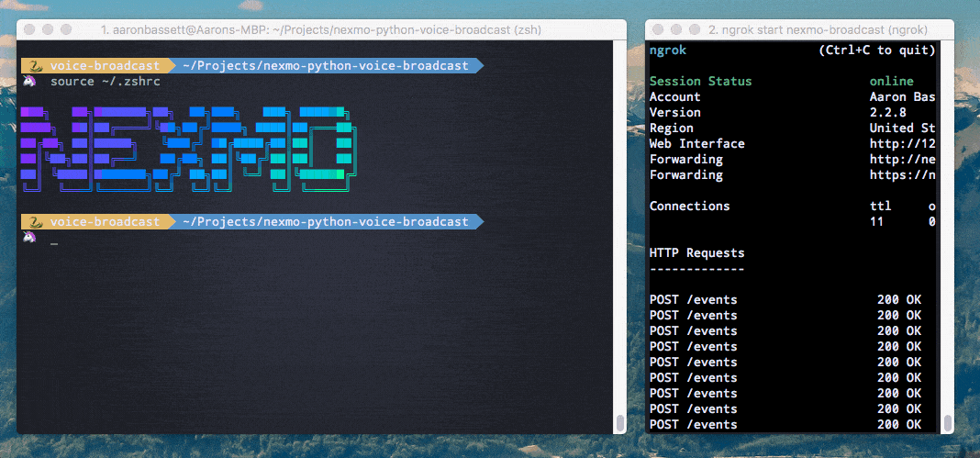Click the NEXMO ASCII art logo
This screenshot has width=980, height=458.
(x=189, y=149)
